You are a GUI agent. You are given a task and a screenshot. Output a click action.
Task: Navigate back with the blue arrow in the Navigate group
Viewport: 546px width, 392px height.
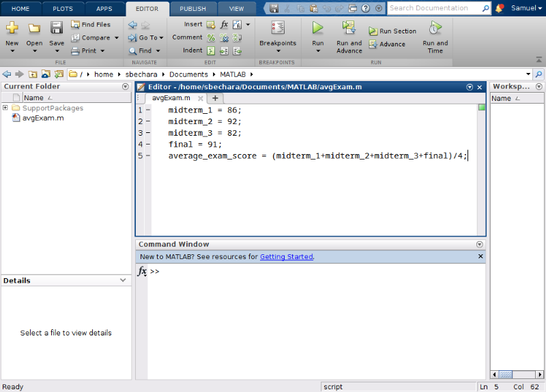pyautogui.click(x=132, y=25)
